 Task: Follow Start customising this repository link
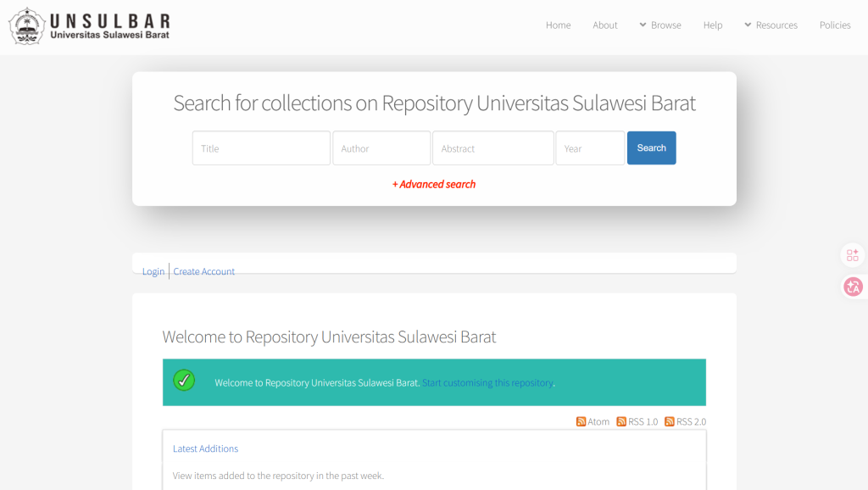tap(487, 382)
